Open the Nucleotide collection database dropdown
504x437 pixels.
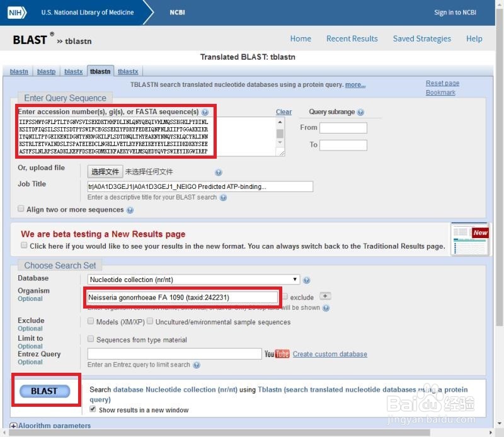tap(193, 280)
